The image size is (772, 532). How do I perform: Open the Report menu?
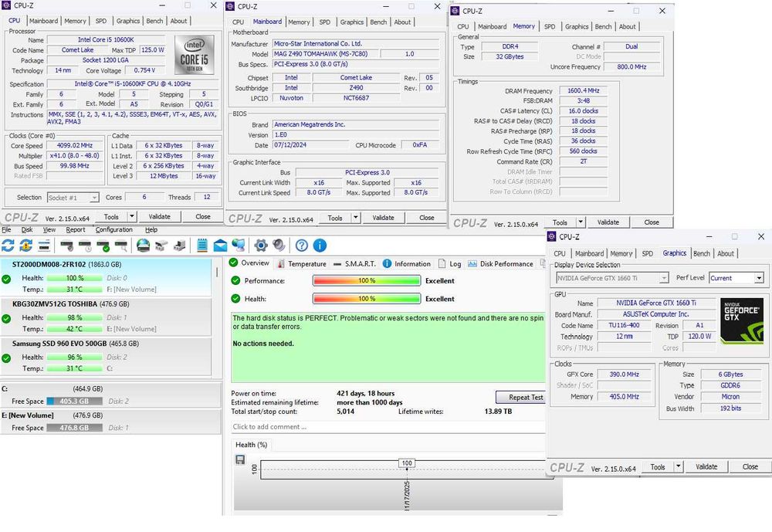point(76,229)
